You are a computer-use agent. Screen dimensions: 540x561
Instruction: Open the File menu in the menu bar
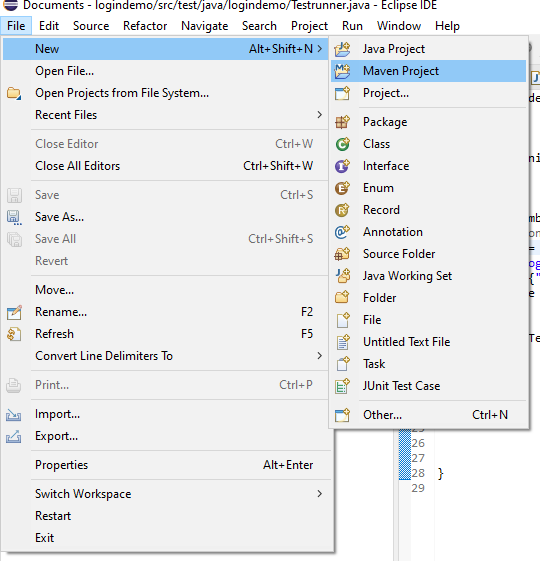(16, 26)
